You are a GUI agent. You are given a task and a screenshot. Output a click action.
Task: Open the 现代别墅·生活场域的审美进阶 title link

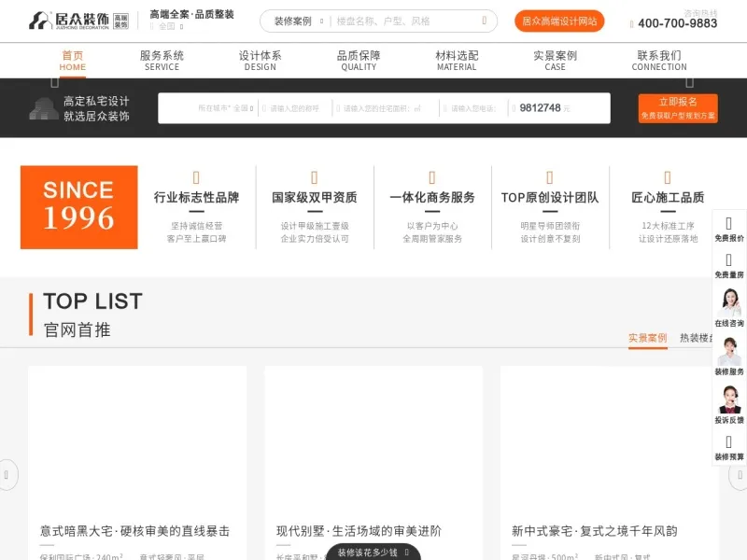359,531
